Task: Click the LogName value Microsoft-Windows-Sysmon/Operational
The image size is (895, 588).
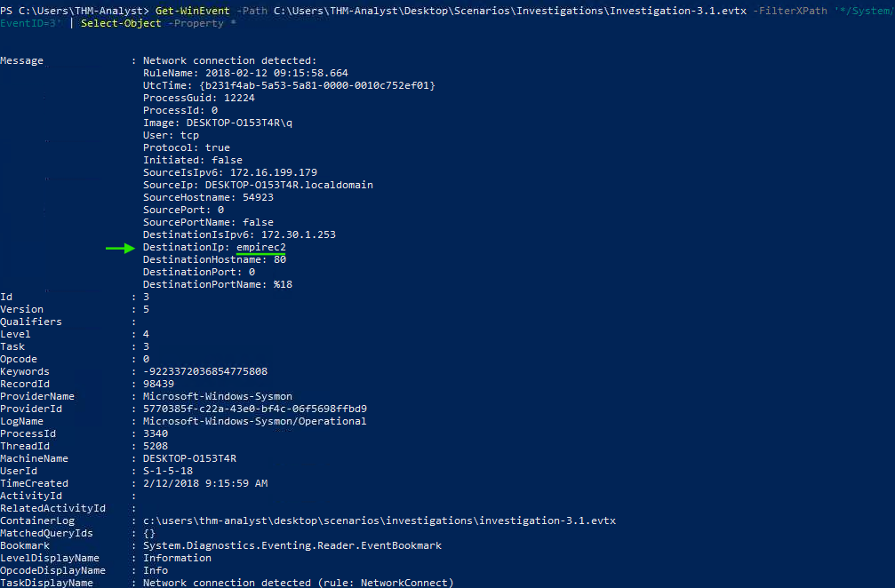Action: coord(254,422)
